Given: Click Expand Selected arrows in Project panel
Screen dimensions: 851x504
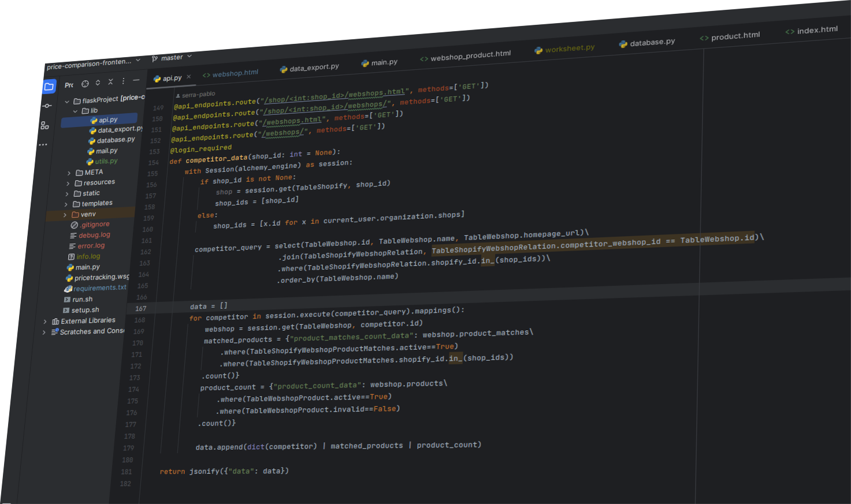Looking at the screenshot, I should point(98,83).
